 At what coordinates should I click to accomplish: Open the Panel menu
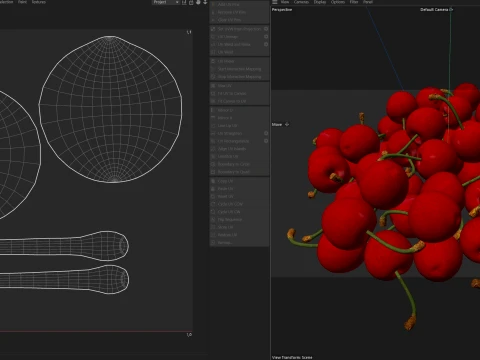point(368,2)
